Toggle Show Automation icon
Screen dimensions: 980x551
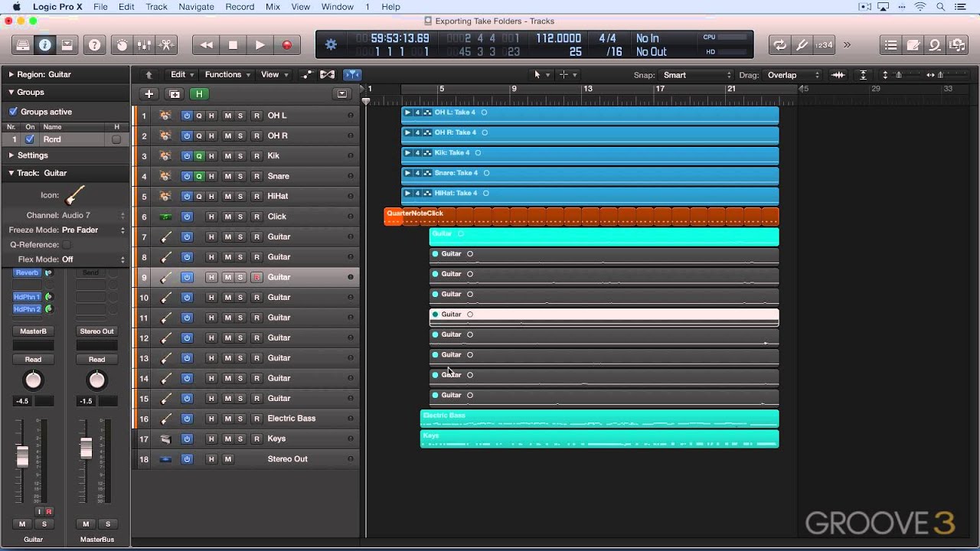307,74
